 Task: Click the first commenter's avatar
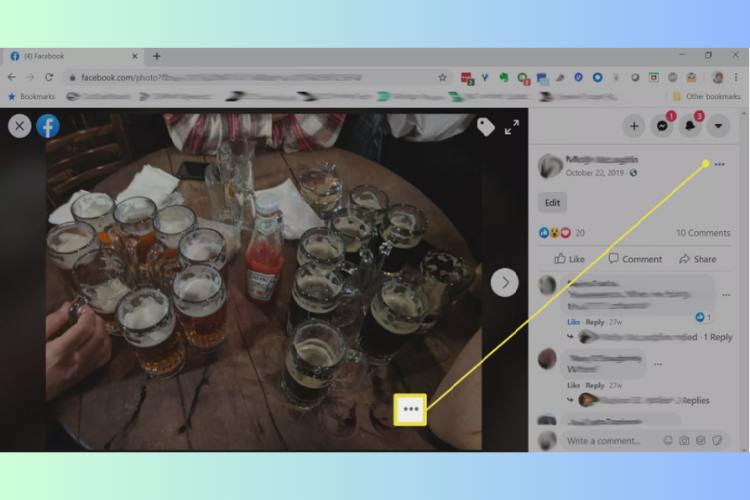(x=548, y=285)
